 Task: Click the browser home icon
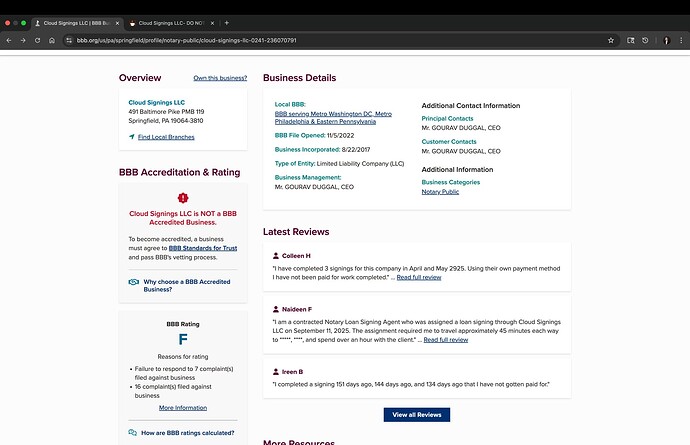click(52, 40)
